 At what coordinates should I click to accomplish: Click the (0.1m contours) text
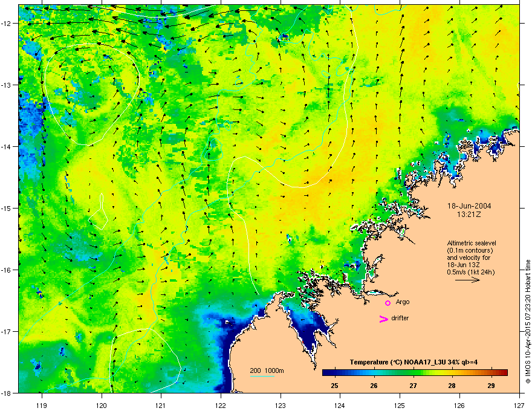470,251
